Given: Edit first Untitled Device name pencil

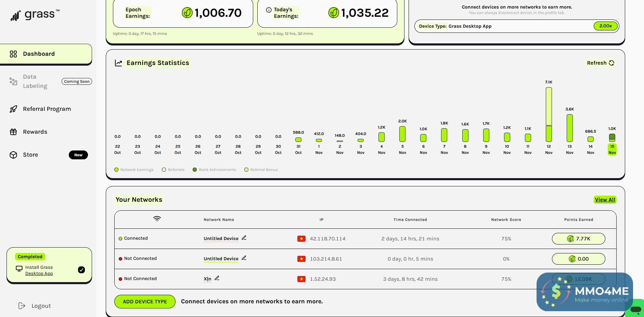Looking at the screenshot, I should tap(244, 238).
